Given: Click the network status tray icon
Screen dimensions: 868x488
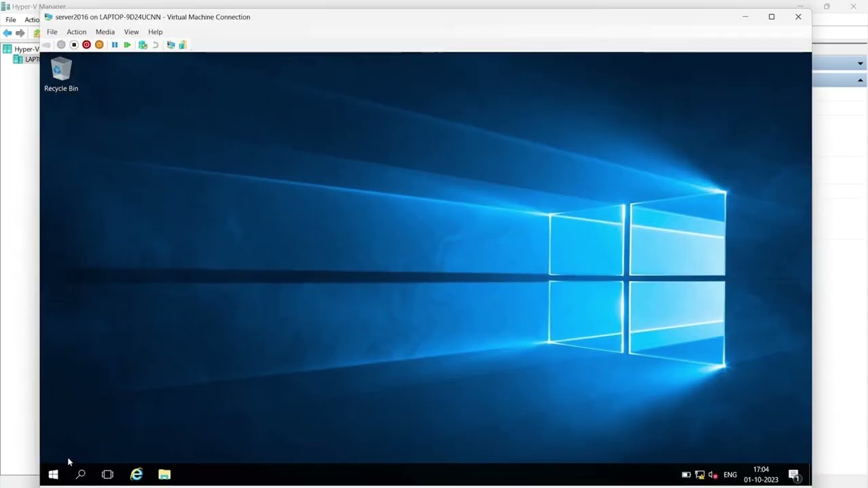Looking at the screenshot, I should (700, 475).
